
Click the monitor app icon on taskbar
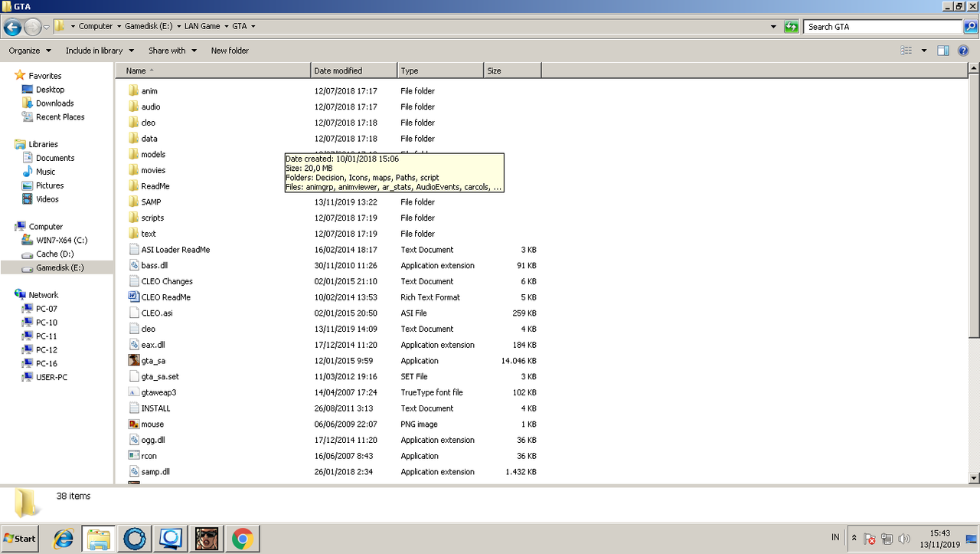click(170, 539)
